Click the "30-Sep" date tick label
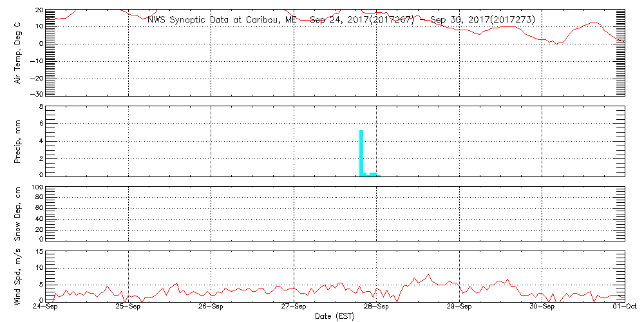Screen dimensions: 644x322 (542, 307)
